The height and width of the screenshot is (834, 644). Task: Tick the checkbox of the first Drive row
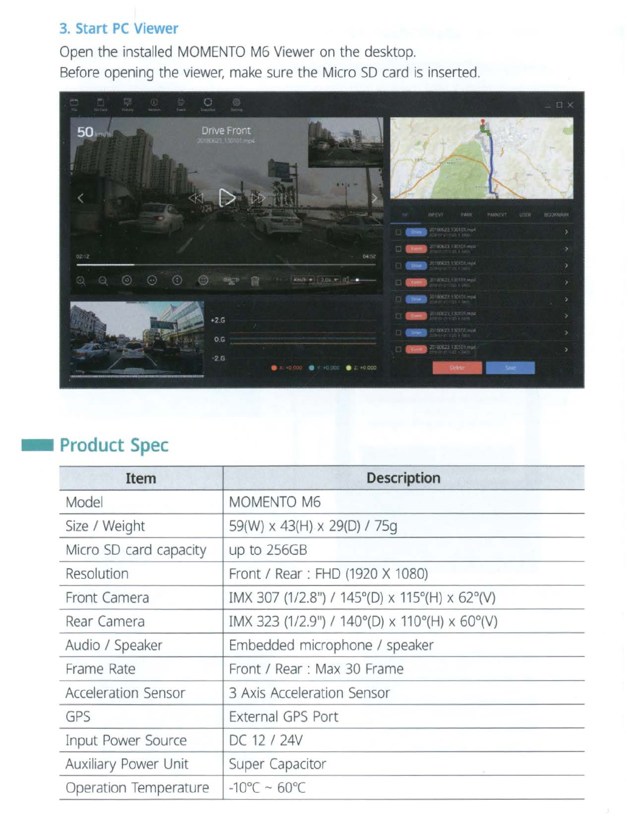pyautogui.click(x=398, y=232)
